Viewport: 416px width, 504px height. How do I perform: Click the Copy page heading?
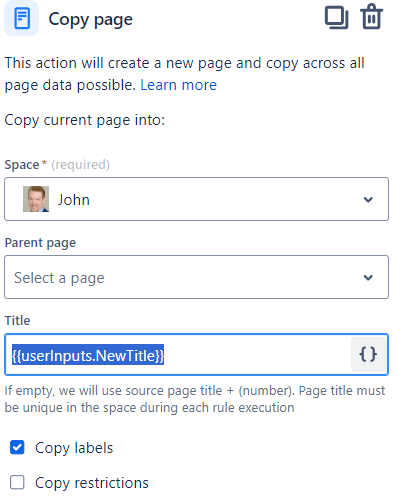[91, 20]
